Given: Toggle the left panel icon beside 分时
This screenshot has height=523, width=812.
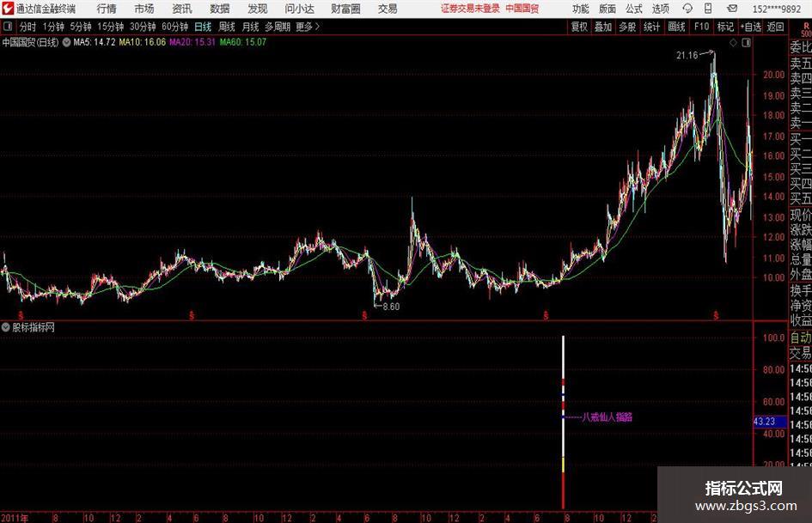Looking at the screenshot, I should pyautogui.click(x=7, y=26).
